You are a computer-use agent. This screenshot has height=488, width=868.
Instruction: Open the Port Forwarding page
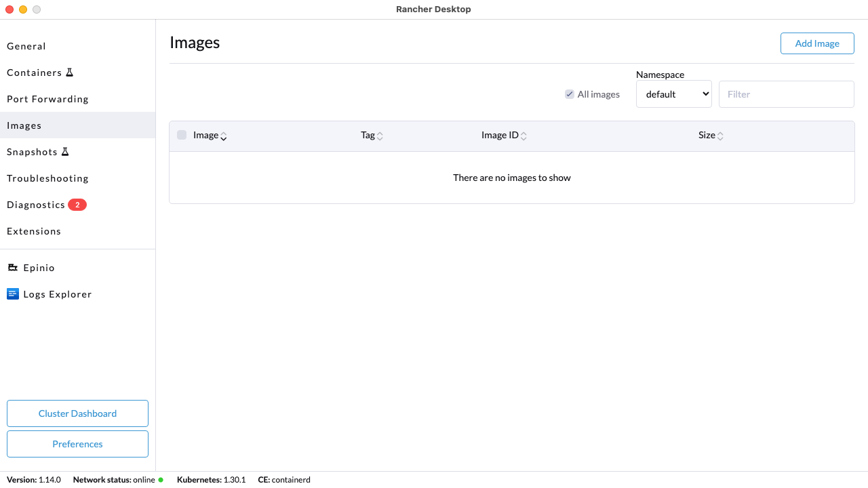(77, 99)
